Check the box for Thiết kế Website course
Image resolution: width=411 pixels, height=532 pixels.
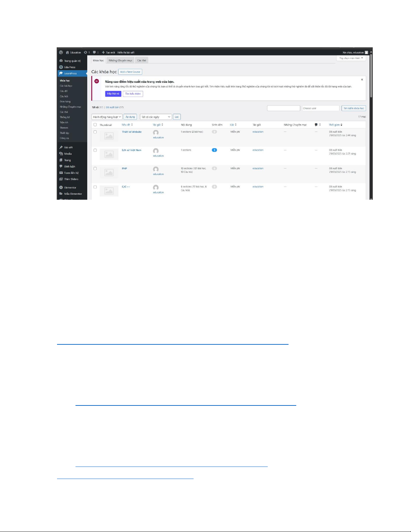click(95, 132)
